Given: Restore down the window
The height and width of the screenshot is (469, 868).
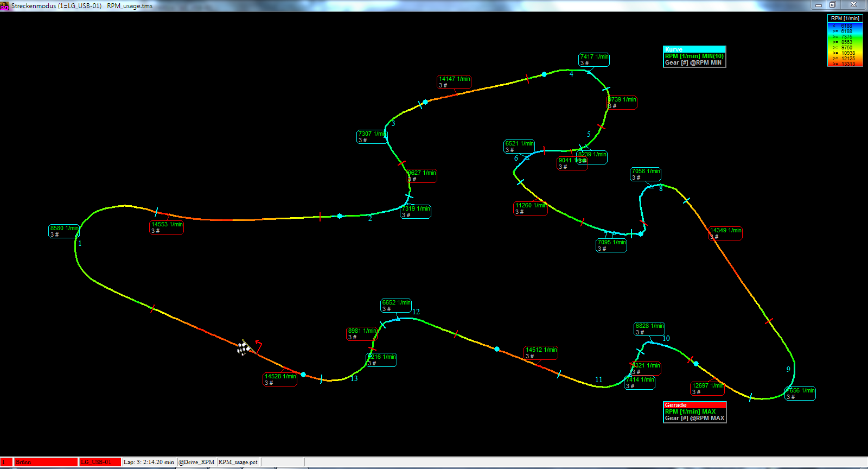Looking at the screenshot, I should coord(833,5).
